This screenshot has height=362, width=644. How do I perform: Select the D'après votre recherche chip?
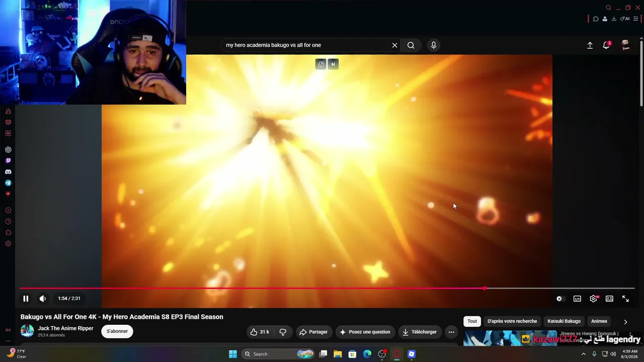tap(512, 321)
